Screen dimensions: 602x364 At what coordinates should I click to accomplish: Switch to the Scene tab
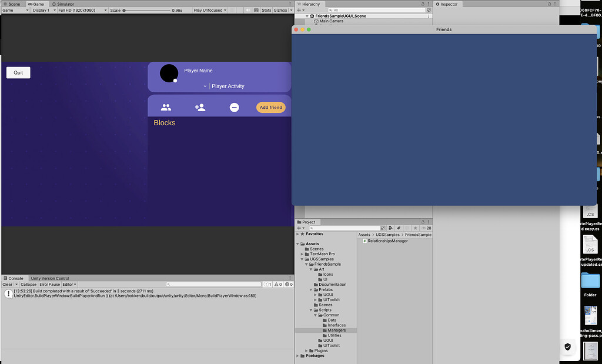pos(12,4)
